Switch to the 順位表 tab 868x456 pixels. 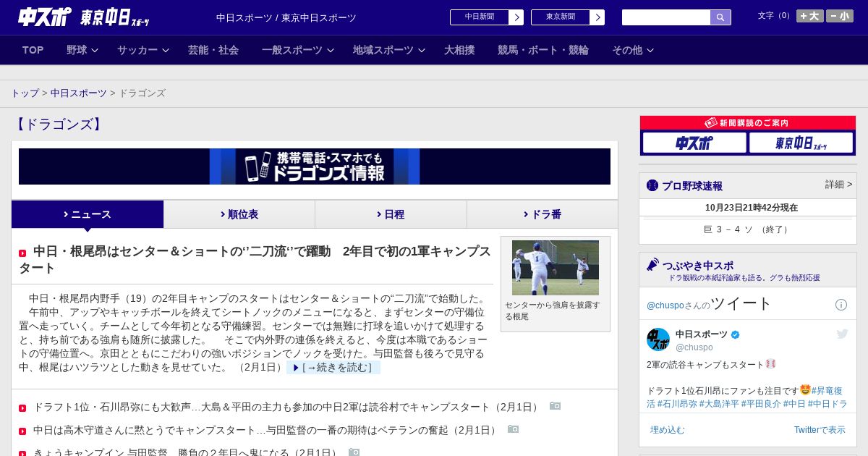[x=239, y=214]
